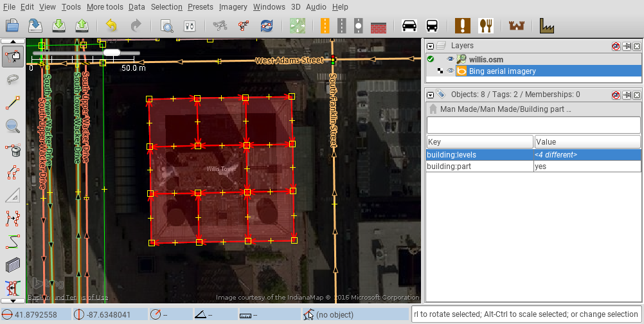Click the grey Redo arrow
644x324 pixels.
135,26
